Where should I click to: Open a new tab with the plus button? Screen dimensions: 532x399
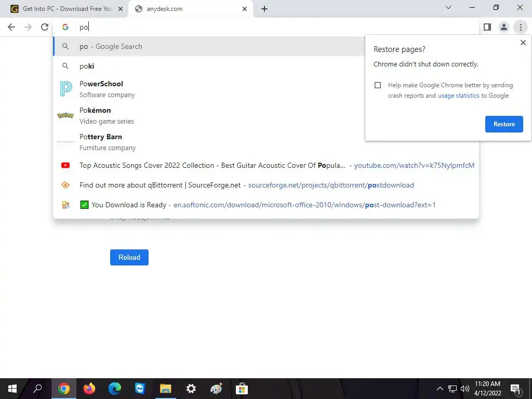click(264, 9)
